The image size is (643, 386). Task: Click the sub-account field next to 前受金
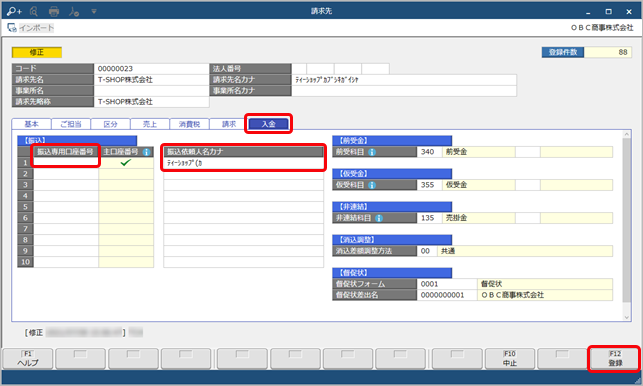528,152
